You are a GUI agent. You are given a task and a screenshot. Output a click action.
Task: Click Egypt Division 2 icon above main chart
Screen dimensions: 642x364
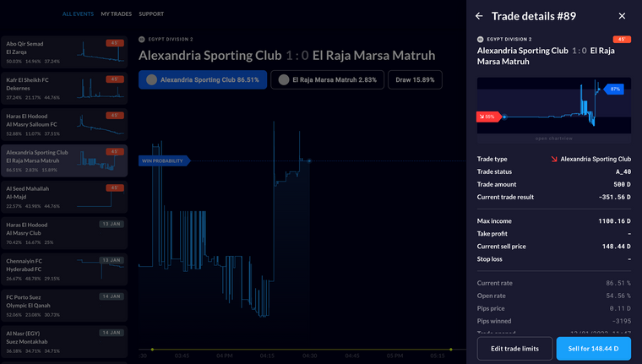[x=141, y=39]
